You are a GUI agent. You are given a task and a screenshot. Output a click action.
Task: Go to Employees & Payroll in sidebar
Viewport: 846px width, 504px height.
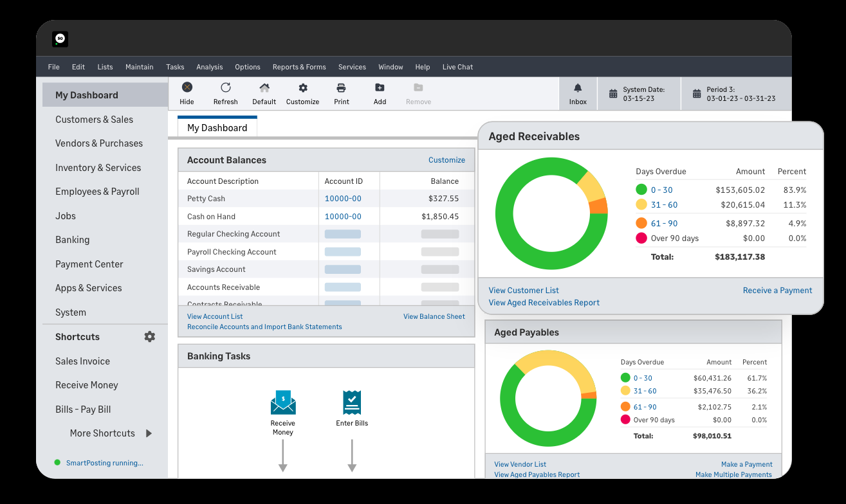pos(97,192)
